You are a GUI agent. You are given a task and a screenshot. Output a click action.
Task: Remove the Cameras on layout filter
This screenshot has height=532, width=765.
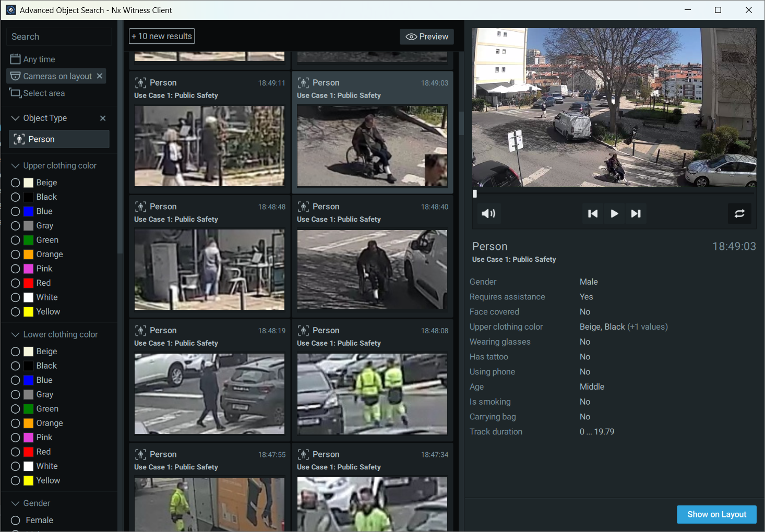tap(99, 76)
